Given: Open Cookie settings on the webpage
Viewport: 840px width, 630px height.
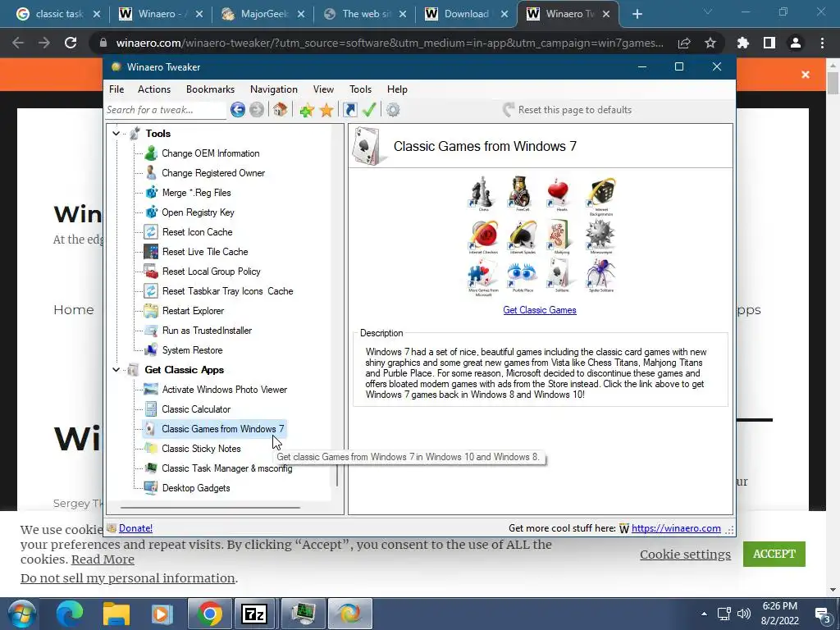Looking at the screenshot, I should 685,555.
